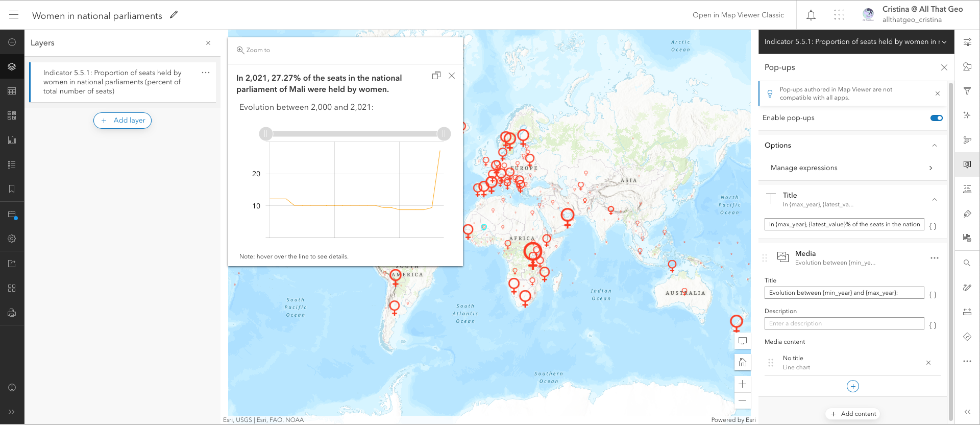
Task: Add media with the circular plus button
Action: [853, 386]
